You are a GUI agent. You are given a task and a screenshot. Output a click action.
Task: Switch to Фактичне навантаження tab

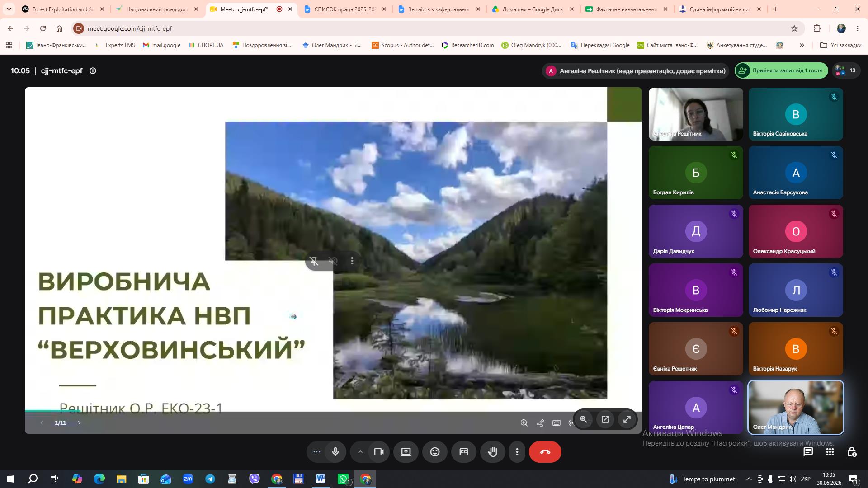[x=627, y=9]
